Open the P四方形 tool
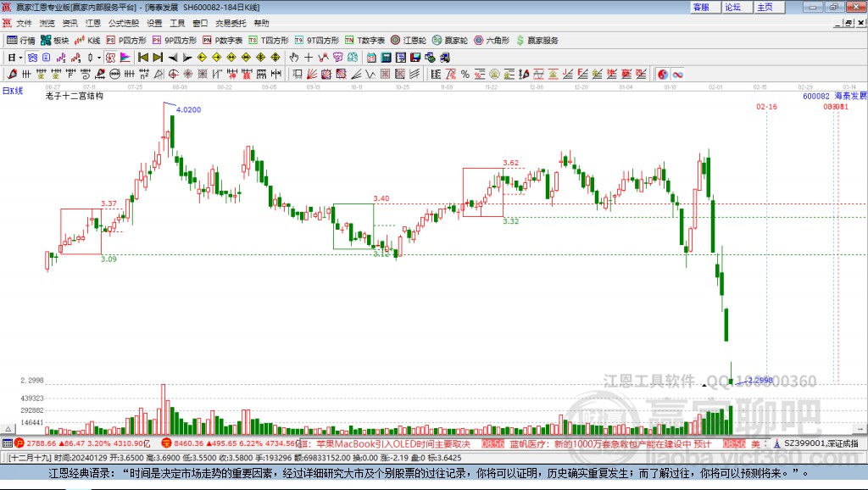The width and height of the screenshot is (868, 490). coord(126,41)
